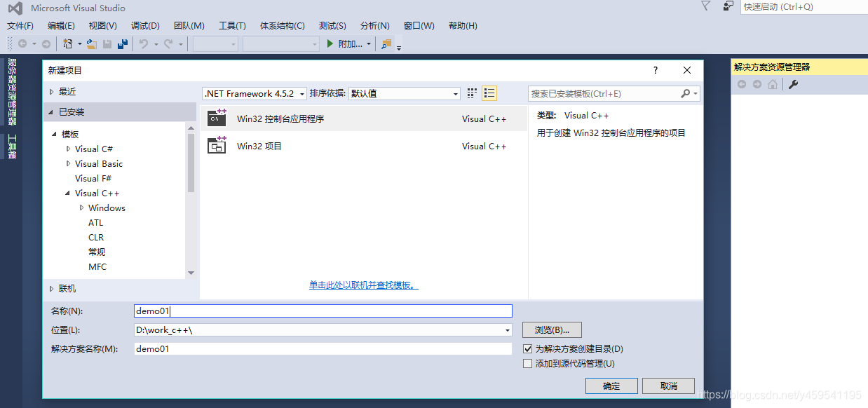Screen dimensions: 868x408
Task: Open the .NET Framework 4.5.2 dropdown
Action: point(255,93)
